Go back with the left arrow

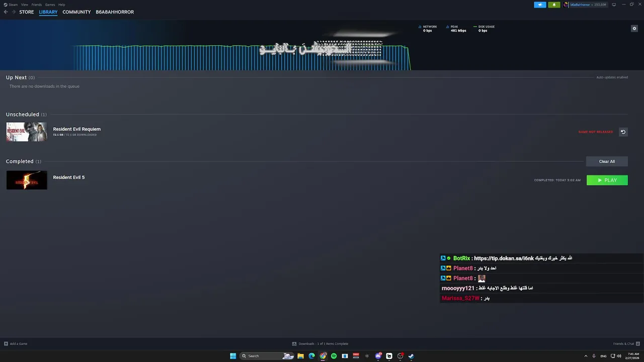pyautogui.click(x=6, y=12)
